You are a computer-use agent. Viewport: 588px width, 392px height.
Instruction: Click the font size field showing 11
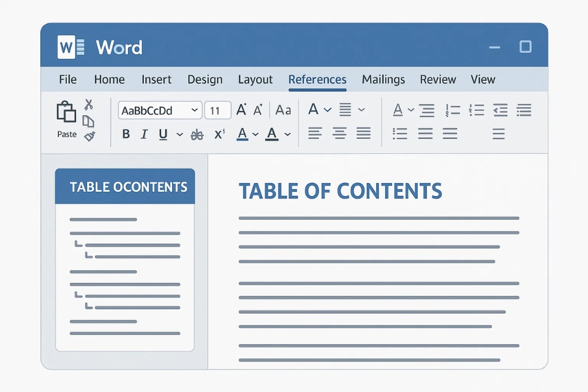point(217,110)
